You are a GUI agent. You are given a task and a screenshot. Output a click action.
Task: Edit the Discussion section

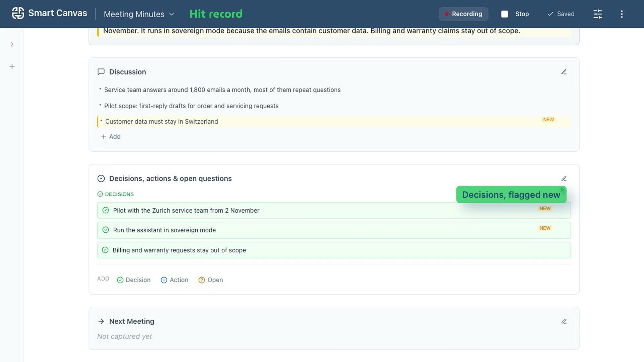[564, 72]
